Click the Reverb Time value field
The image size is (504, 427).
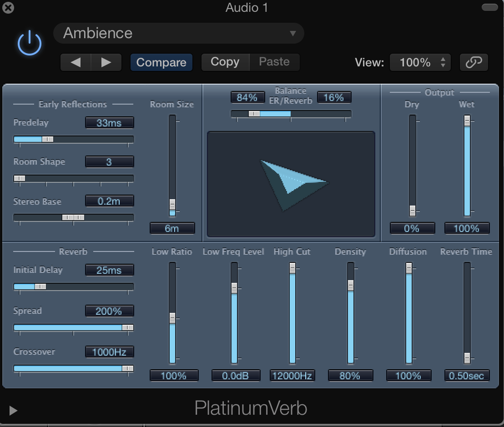[x=467, y=375]
